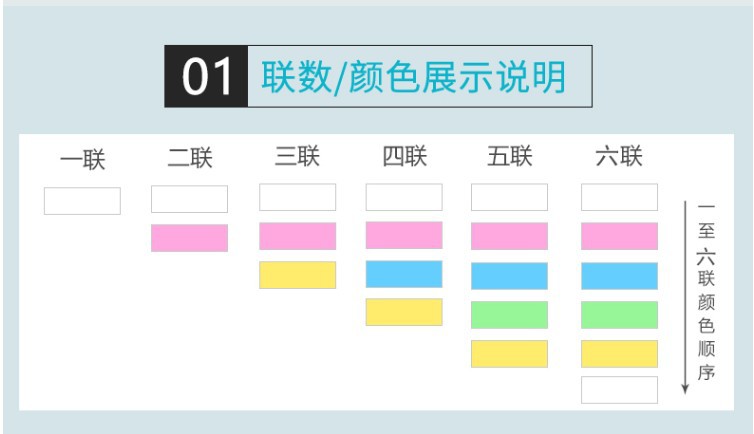Click the vertical 一至六联颜色顺序 text

point(706,290)
